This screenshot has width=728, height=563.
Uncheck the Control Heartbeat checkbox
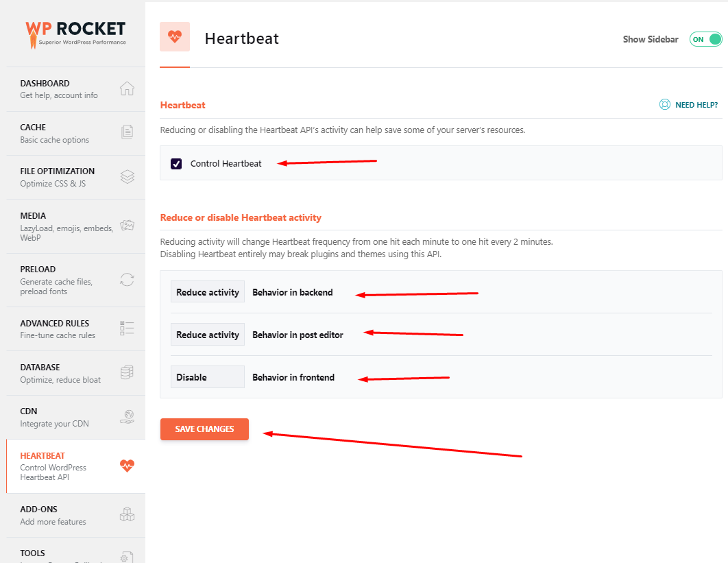pyautogui.click(x=176, y=163)
